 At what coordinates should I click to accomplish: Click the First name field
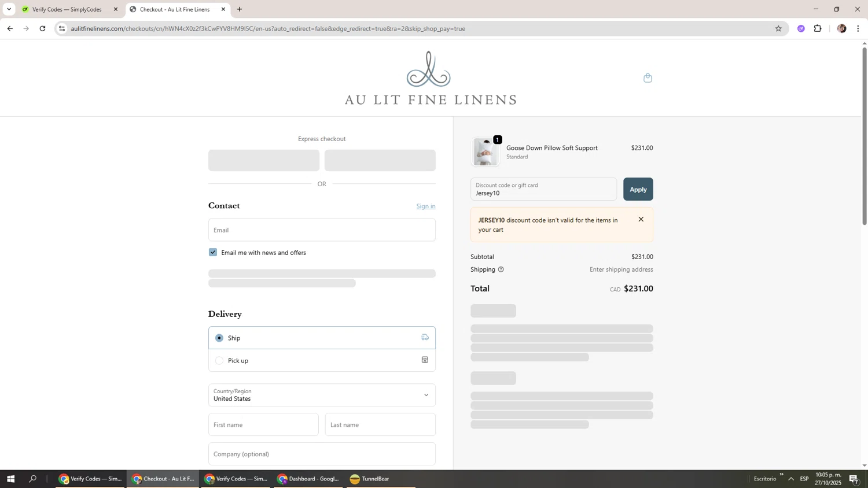(263, 424)
